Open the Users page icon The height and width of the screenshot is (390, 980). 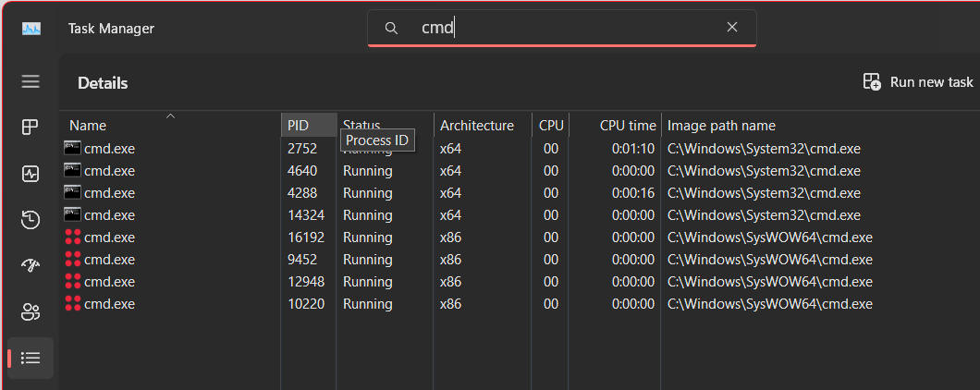pos(31,311)
